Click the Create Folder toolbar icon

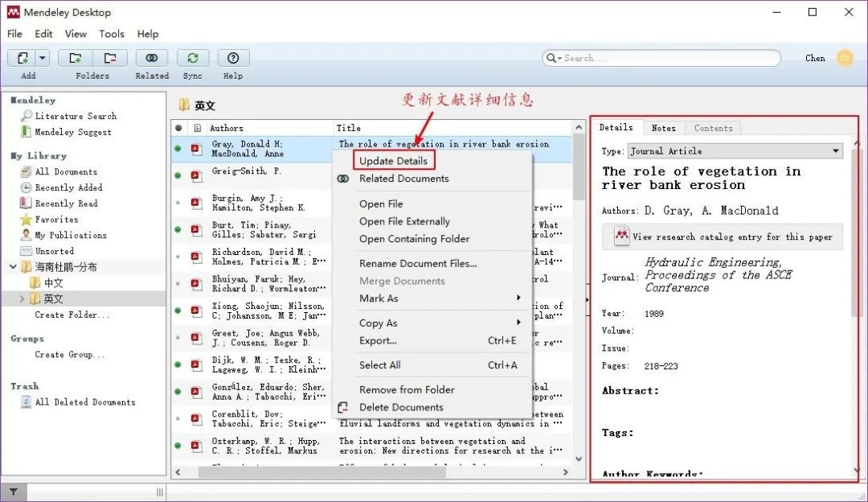(76, 58)
